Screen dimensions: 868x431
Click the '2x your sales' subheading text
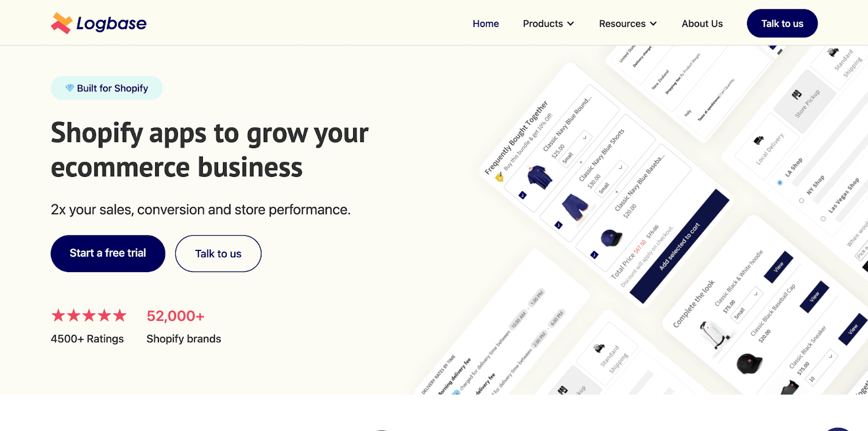tap(201, 209)
